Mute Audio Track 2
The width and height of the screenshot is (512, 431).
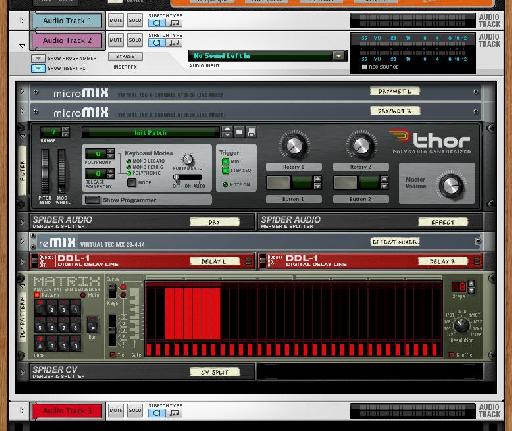pos(116,40)
